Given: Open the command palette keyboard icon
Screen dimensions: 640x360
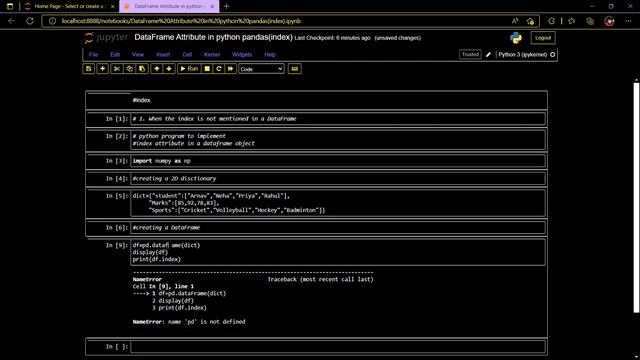Looking at the screenshot, I should tap(294, 69).
